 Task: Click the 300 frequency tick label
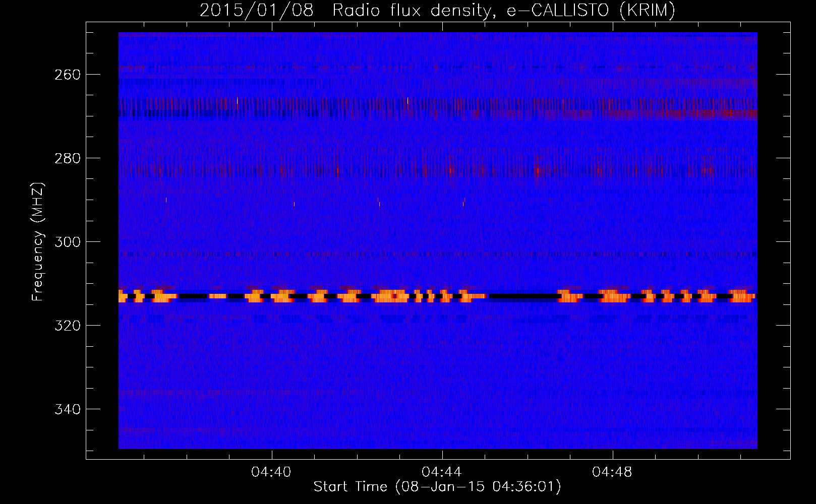pos(67,242)
